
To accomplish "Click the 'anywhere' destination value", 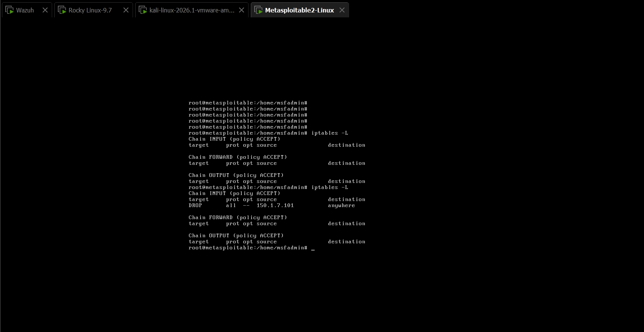I will coord(341,206).
